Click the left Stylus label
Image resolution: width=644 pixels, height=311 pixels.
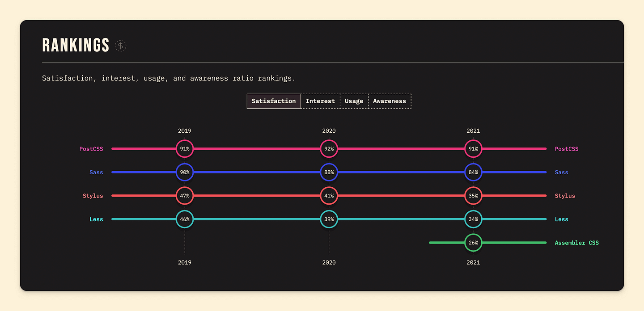coord(93,196)
